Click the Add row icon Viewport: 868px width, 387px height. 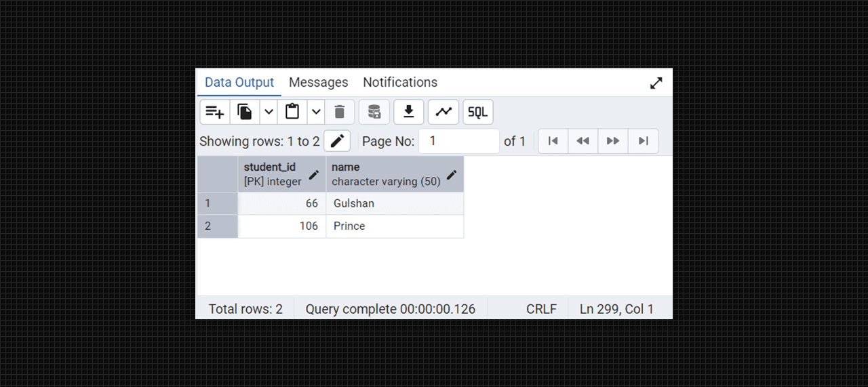[215, 112]
